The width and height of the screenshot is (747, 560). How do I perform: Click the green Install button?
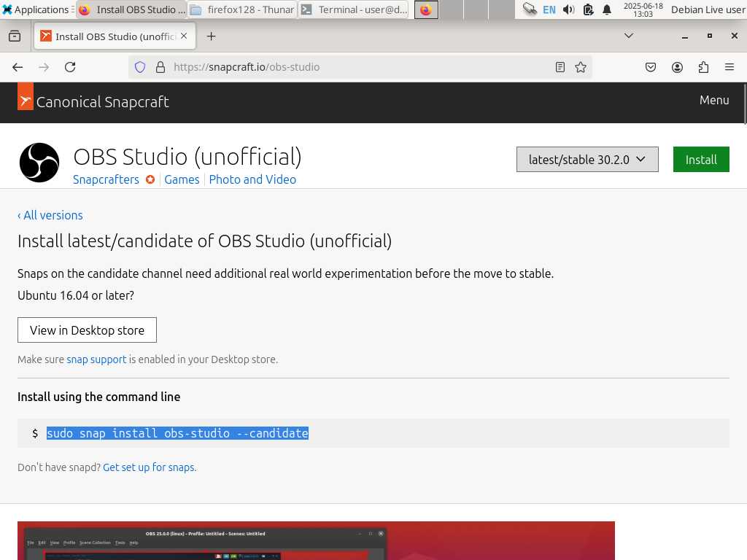point(701,160)
